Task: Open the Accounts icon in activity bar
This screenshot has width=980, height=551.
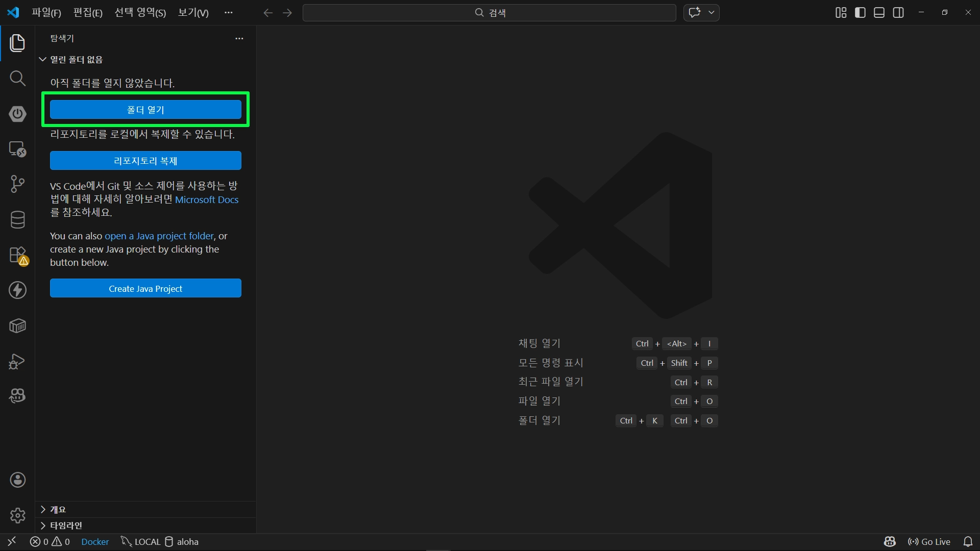Action: point(17,480)
